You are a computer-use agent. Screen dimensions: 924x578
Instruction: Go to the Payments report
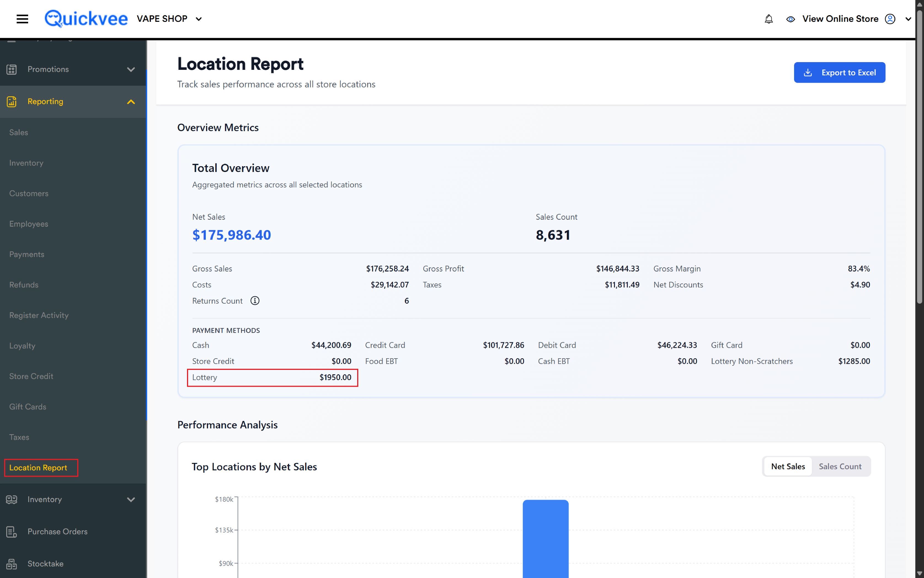[27, 254]
